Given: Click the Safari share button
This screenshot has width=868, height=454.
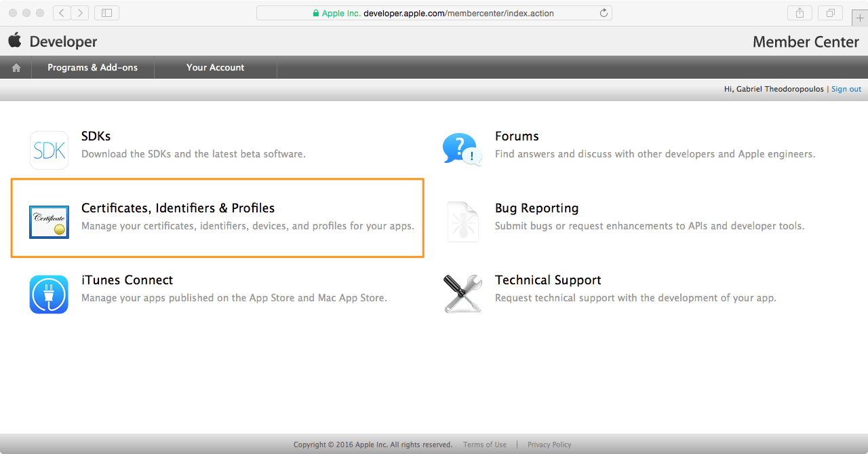Looking at the screenshot, I should pyautogui.click(x=800, y=13).
